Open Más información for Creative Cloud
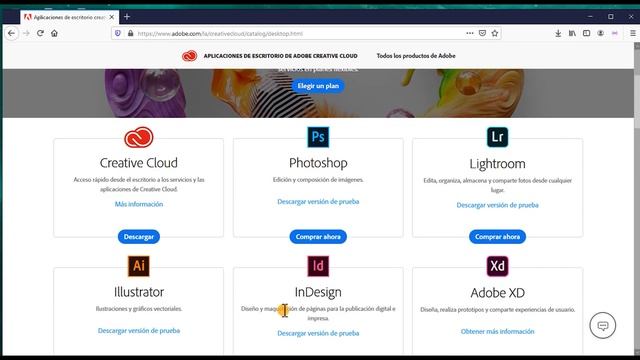 (x=139, y=204)
